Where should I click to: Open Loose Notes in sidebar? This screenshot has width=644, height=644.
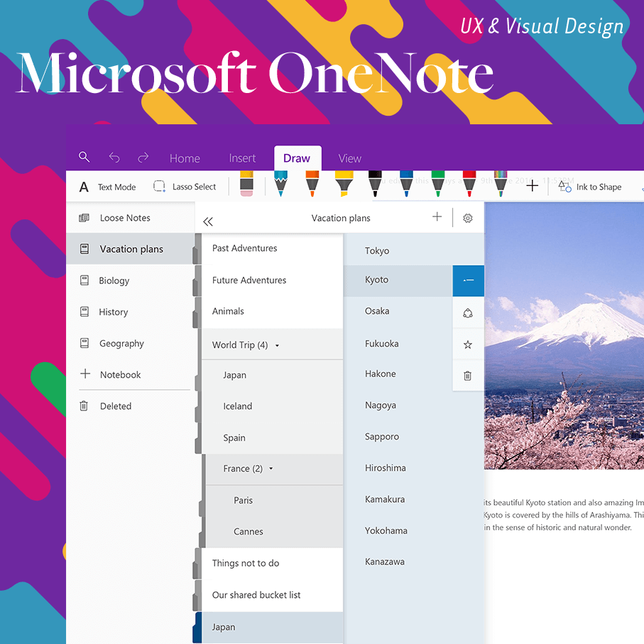[x=130, y=218]
